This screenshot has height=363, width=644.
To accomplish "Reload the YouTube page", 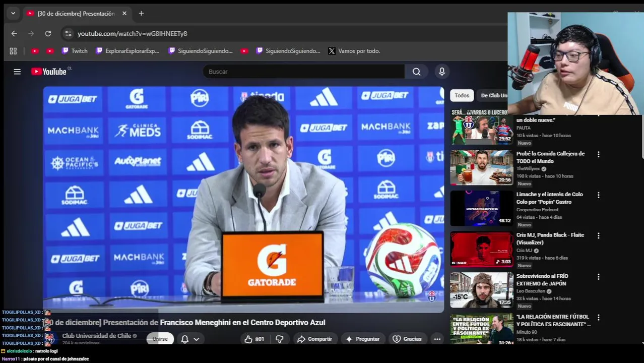I will click(x=48, y=34).
